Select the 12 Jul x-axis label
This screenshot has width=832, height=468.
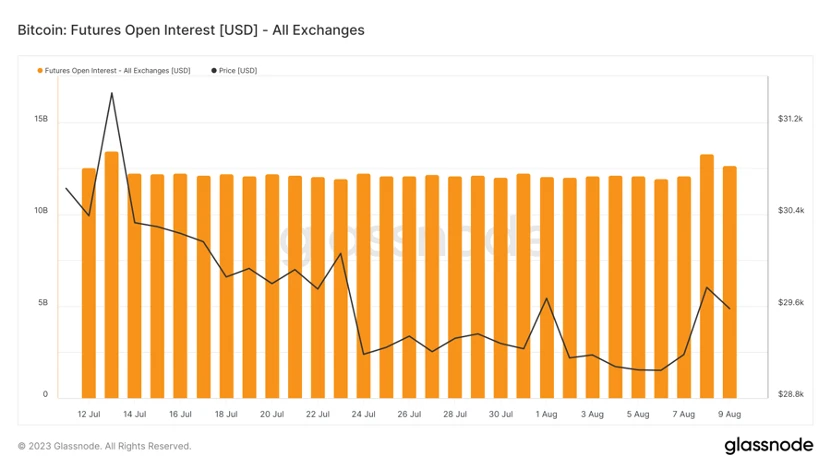pos(88,413)
